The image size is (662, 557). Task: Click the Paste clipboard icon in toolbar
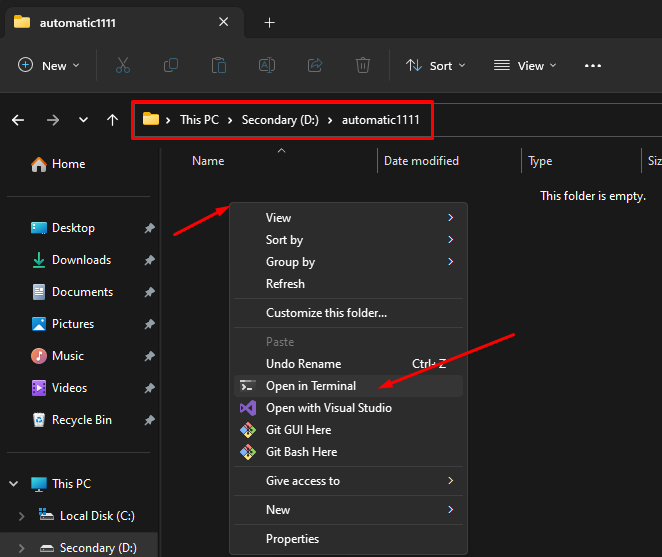pyautogui.click(x=218, y=65)
